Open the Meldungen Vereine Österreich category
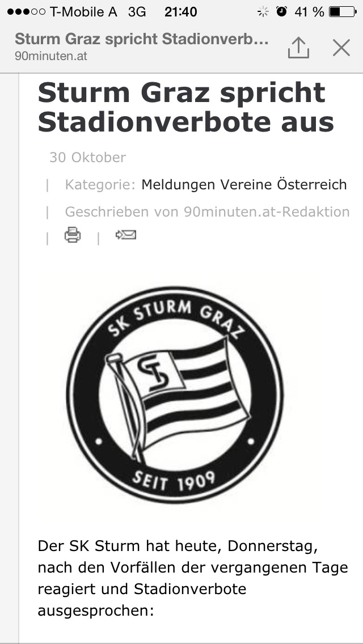This screenshot has height=644, width=363. (244, 184)
